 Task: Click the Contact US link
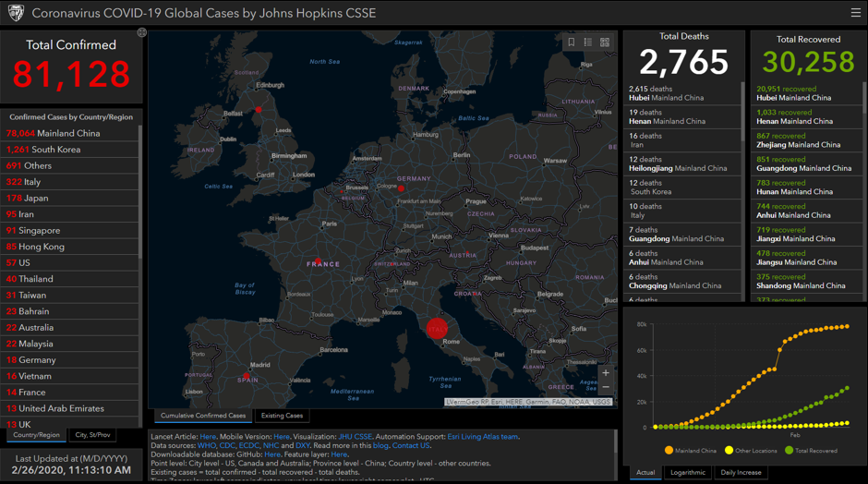[411, 445]
